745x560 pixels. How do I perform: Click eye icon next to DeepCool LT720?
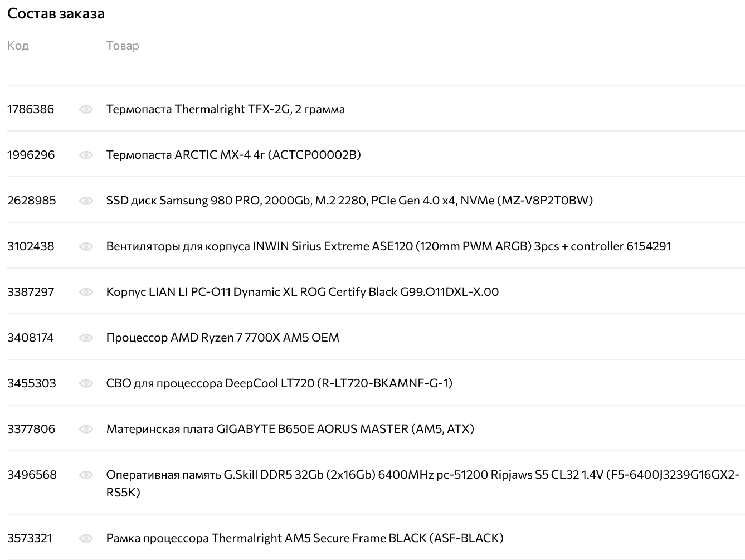pos(86,383)
